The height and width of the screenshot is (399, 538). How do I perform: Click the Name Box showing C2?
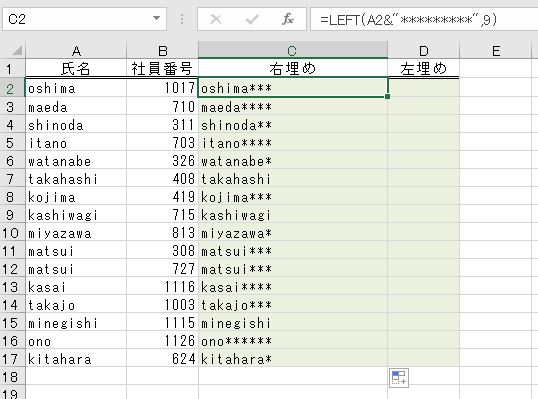[84, 19]
